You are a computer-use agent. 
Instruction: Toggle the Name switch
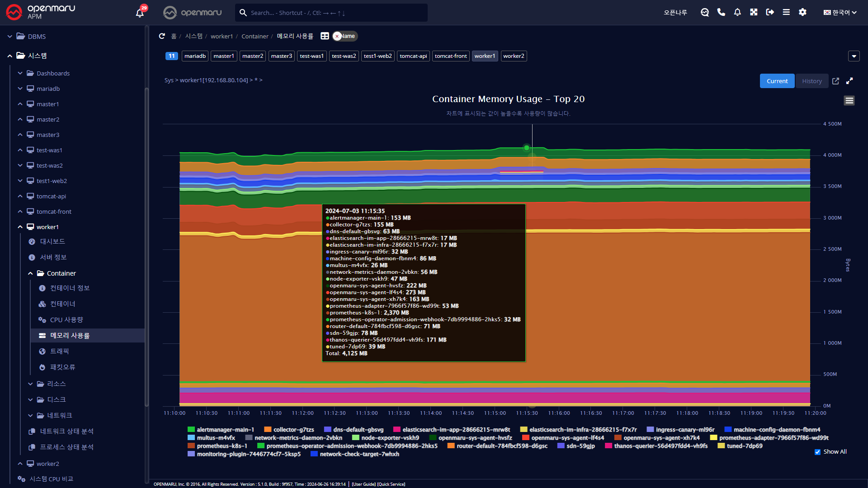click(344, 36)
